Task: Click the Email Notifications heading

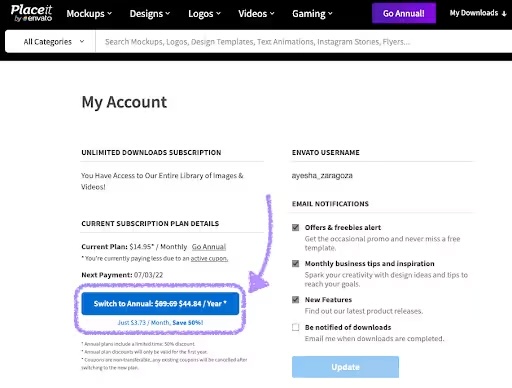Action: (x=330, y=204)
